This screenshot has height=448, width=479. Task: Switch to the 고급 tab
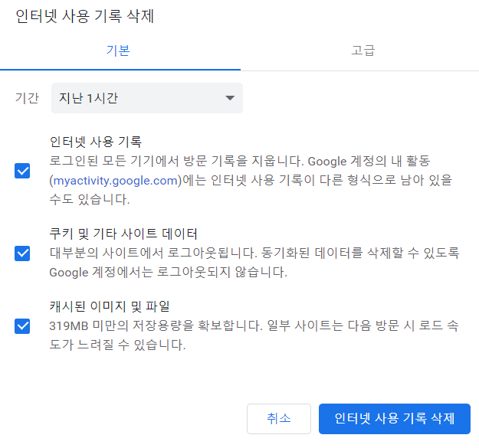pyautogui.click(x=363, y=51)
